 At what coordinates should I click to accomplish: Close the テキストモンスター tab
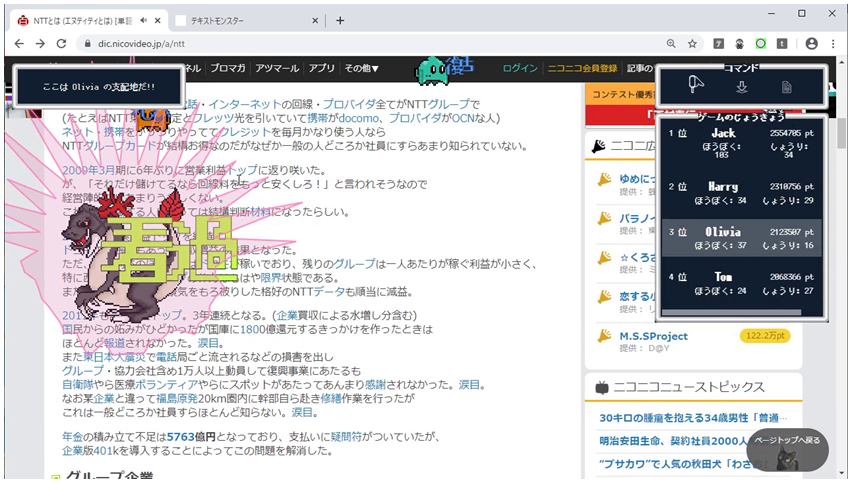315,21
